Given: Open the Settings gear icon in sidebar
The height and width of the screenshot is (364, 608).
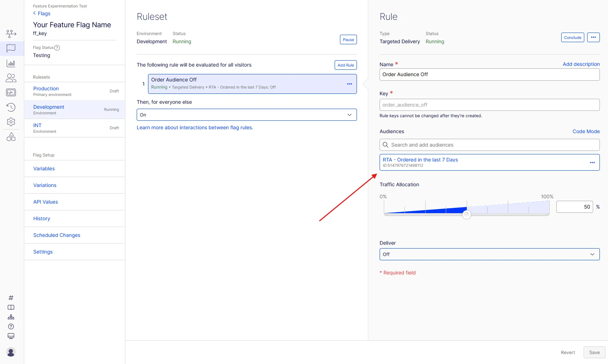Looking at the screenshot, I should click(11, 122).
